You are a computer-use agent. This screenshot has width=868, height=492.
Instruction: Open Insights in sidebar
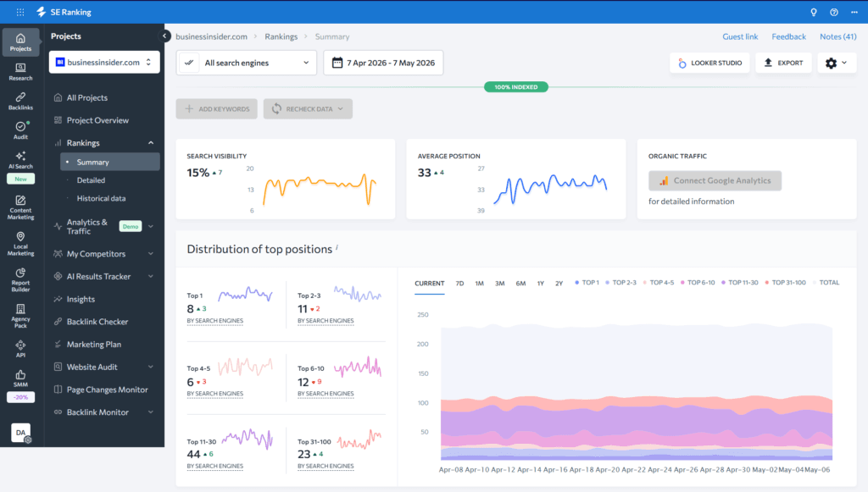pyautogui.click(x=81, y=299)
